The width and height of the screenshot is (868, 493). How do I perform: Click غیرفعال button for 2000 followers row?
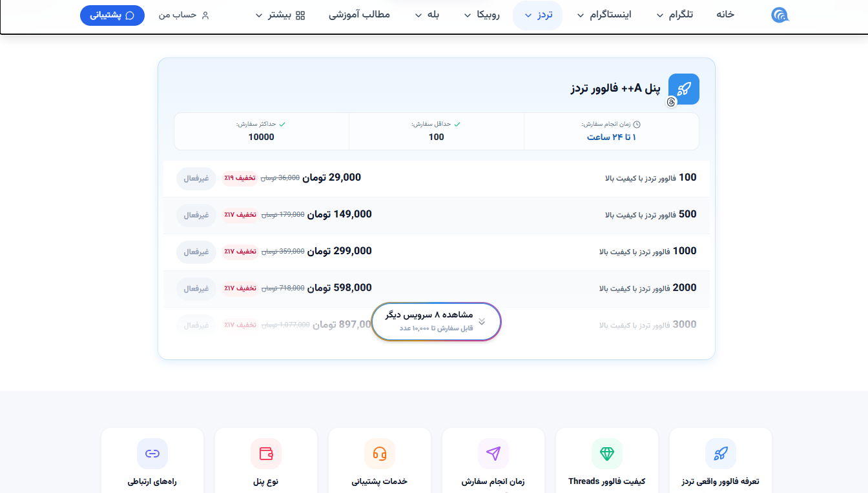pyautogui.click(x=196, y=288)
